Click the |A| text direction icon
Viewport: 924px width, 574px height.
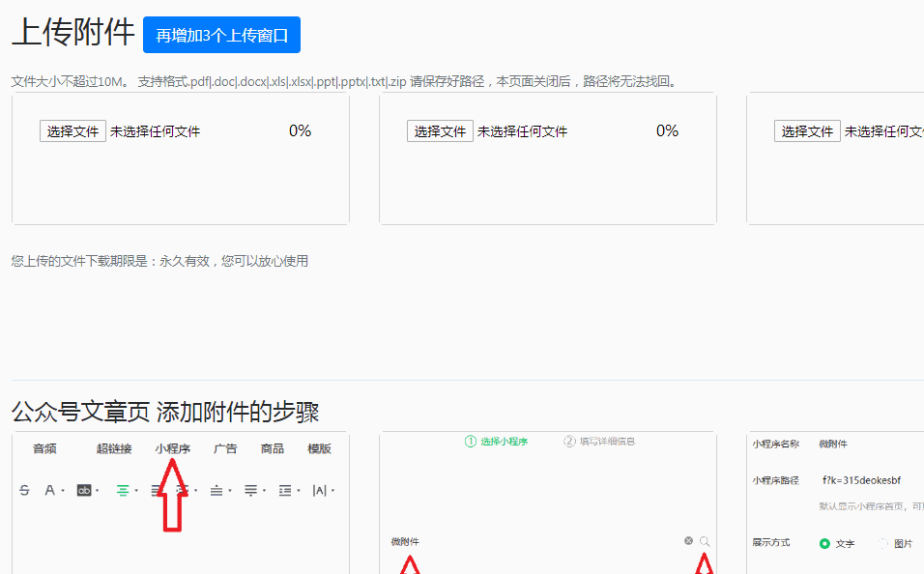(319, 490)
